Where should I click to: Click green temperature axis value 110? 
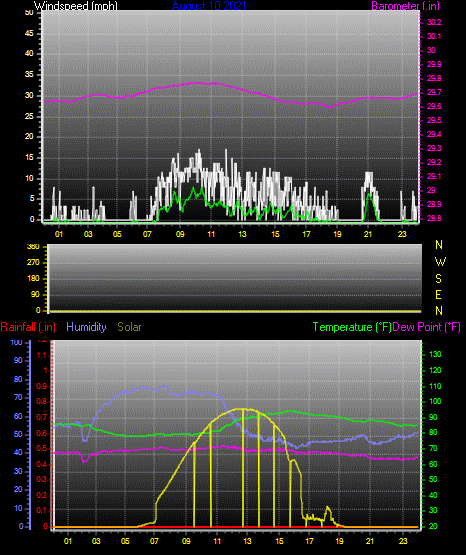click(435, 386)
